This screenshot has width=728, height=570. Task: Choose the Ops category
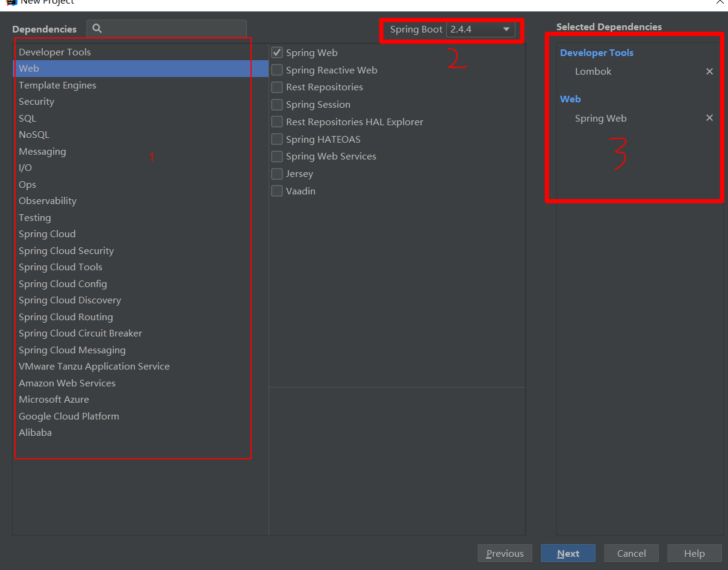tap(140, 184)
